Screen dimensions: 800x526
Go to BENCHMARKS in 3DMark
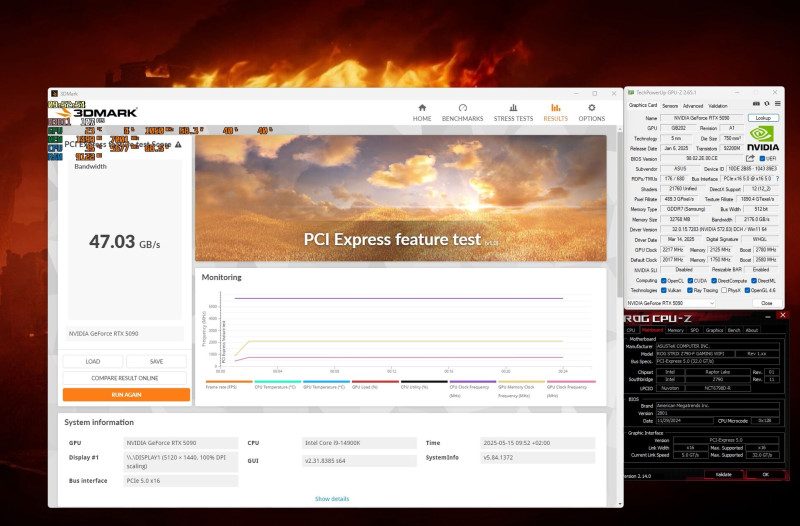tap(462, 113)
